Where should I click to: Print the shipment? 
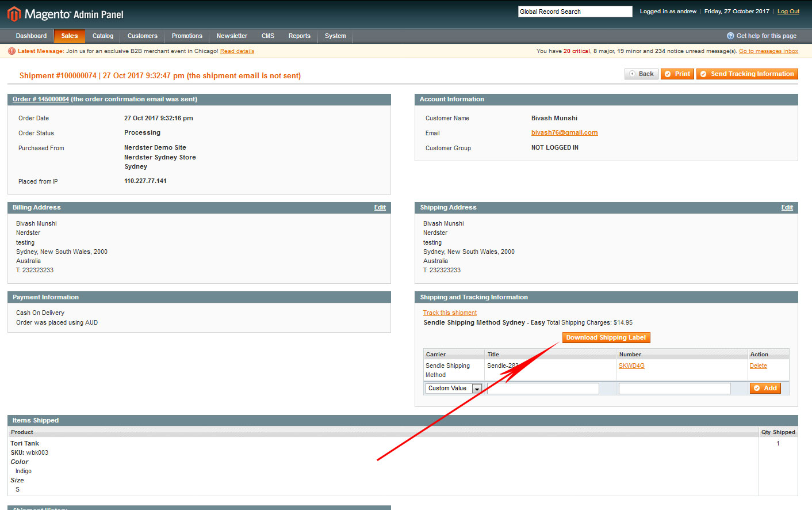677,74
